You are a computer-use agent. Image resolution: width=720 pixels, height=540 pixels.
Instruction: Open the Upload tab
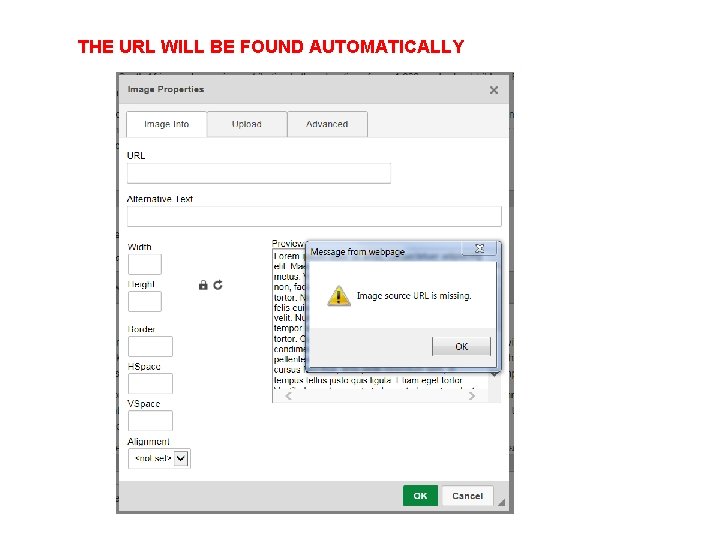(247, 124)
